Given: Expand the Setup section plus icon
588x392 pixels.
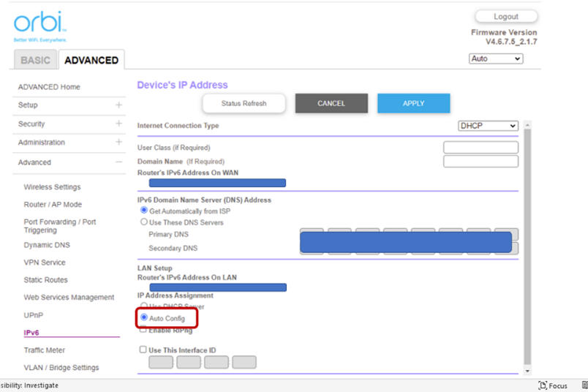Looking at the screenshot, I should (118, 105).
